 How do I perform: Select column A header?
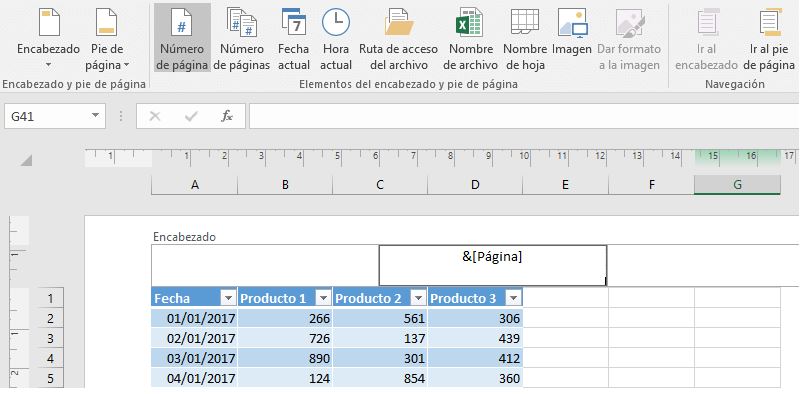coord(194,185)
